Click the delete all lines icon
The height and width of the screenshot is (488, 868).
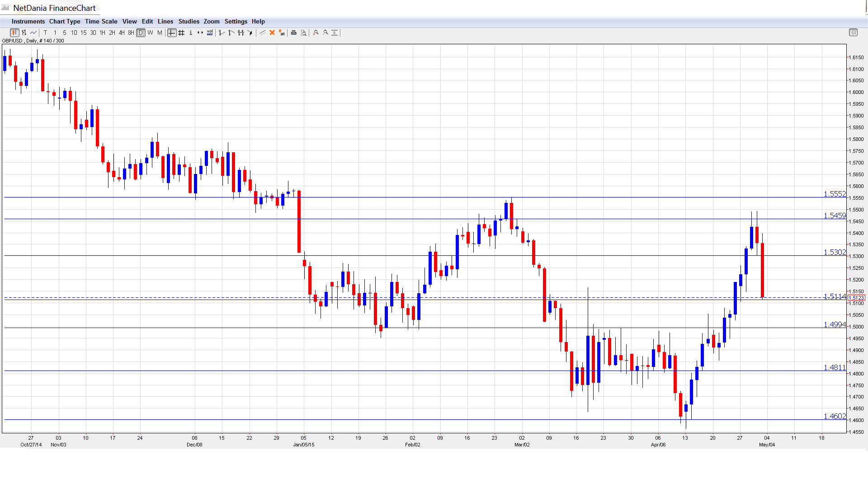click(x=282, y=33)
